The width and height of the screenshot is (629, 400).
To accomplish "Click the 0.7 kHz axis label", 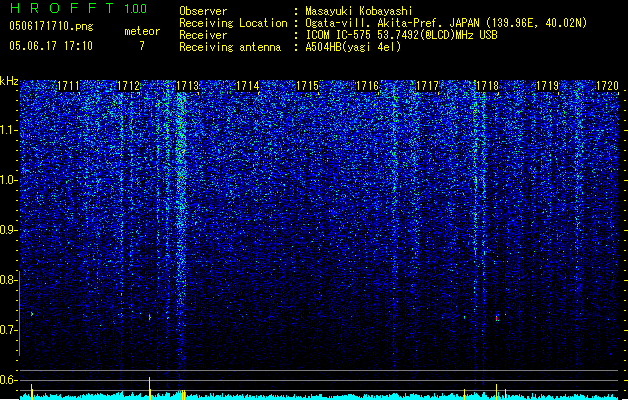I will [x=9, y=330].
